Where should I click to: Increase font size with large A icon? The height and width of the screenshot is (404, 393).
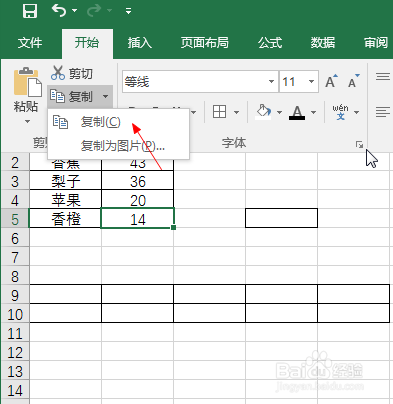331,81
